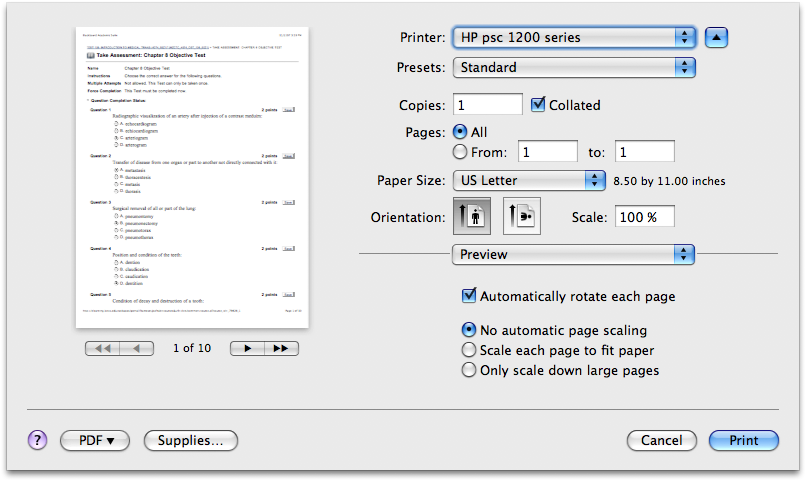806x481 pixels.
Task: Select the Pages From radio button
Action: (x=460, y=152)
